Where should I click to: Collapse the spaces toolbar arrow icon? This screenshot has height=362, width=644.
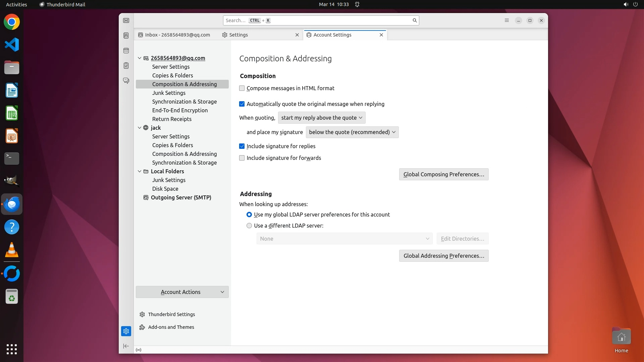point(126,346)
